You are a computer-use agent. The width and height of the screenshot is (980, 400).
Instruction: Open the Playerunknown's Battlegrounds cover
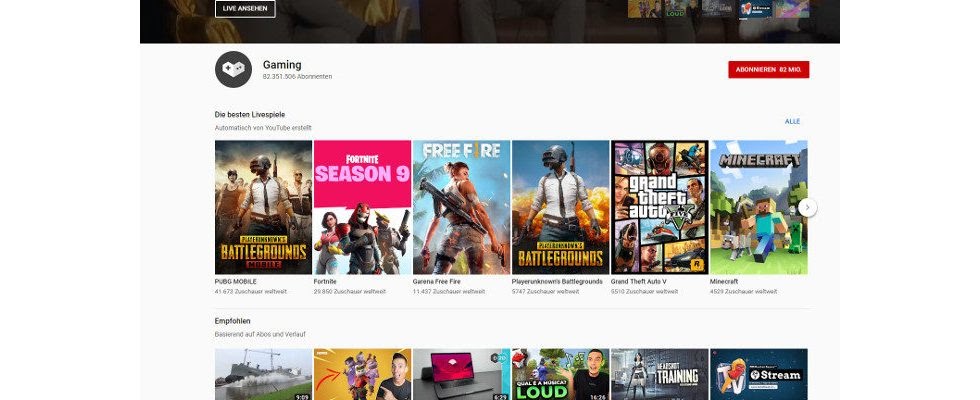tap(560, 207)
